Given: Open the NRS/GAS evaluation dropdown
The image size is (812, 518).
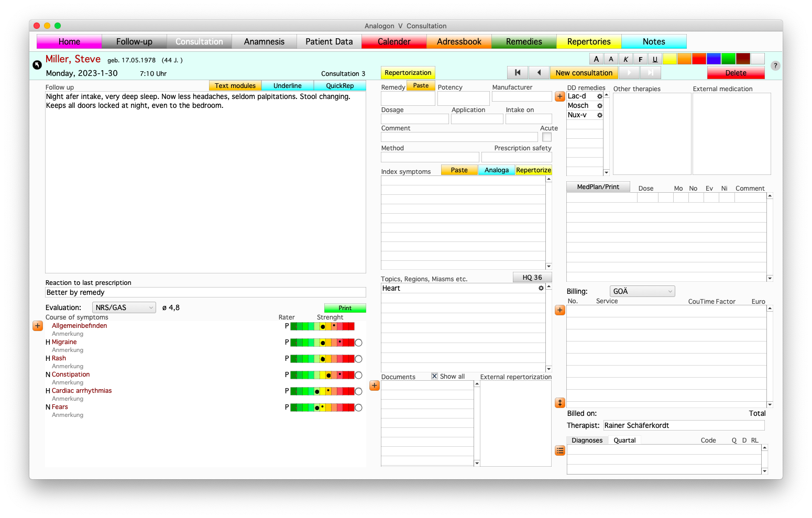Looking at the screenshot, I should (124, 308).
